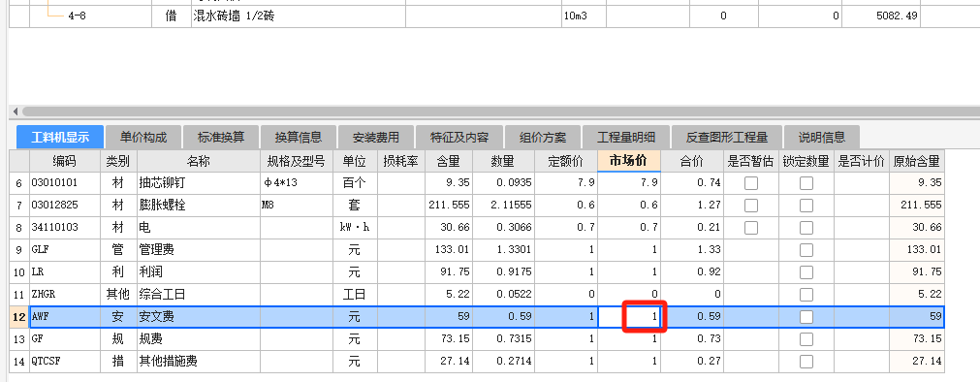This screenshot has width=980, height=382.
Task: Click the 含量 value 211.555
Action: click(x=448, y=206)
